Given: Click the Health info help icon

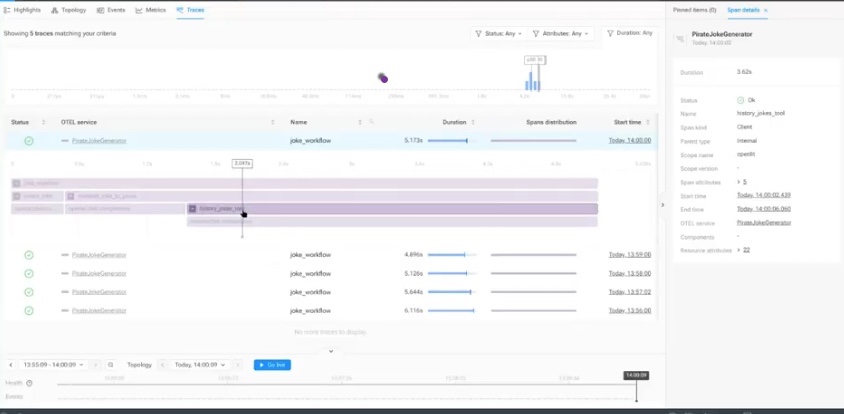Looking at the screenshot, I should [29, 383].
